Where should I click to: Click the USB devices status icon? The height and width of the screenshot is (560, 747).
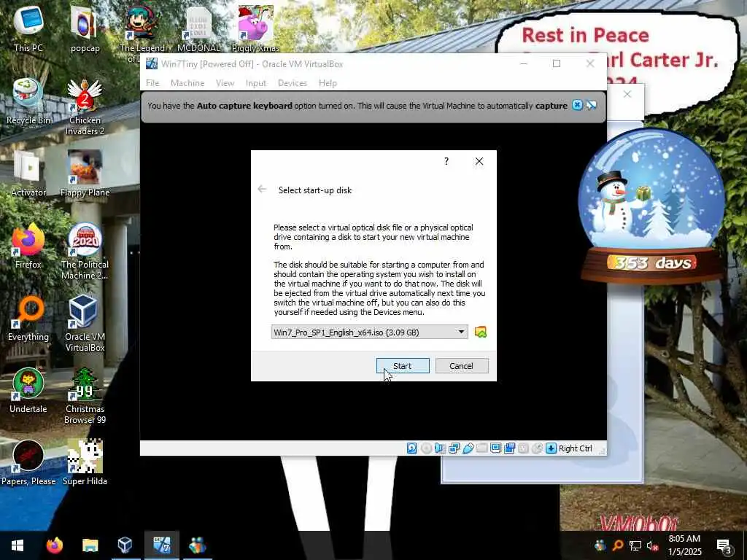pyautogui.click(x=468, y=448)
